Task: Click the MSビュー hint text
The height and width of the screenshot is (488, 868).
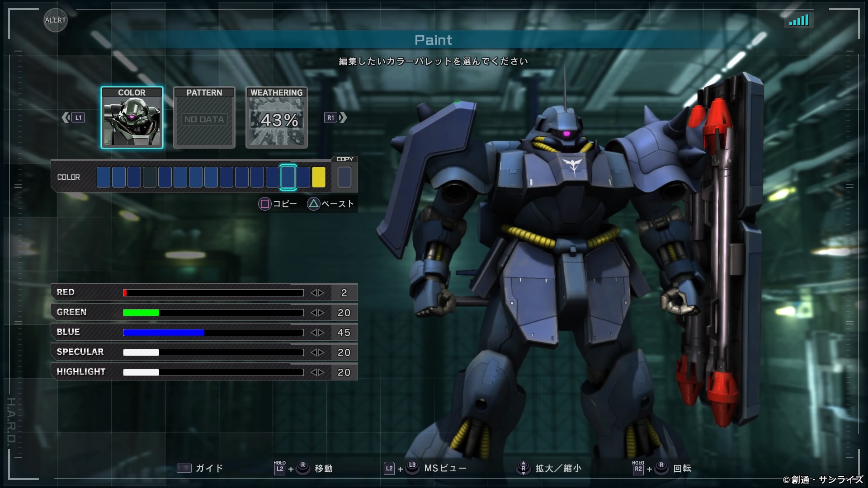Action: (x=445, y=469)
